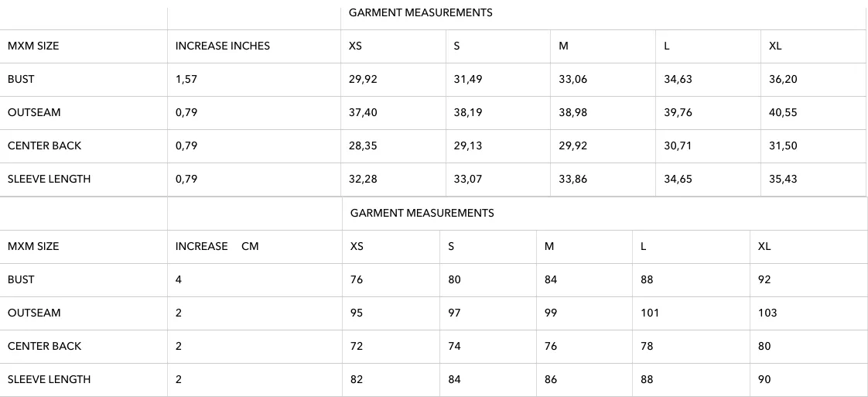Select the INCREASE CM column header

(217, 246)
